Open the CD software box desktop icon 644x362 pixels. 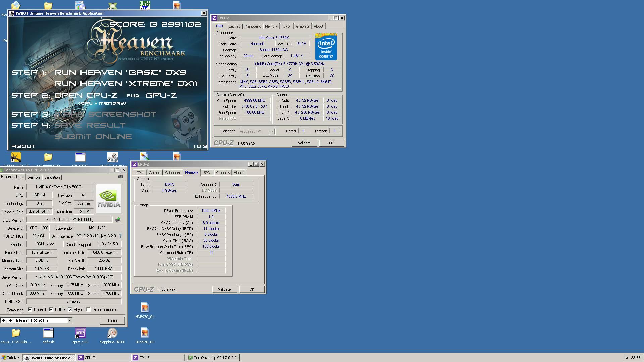point(80,5)
